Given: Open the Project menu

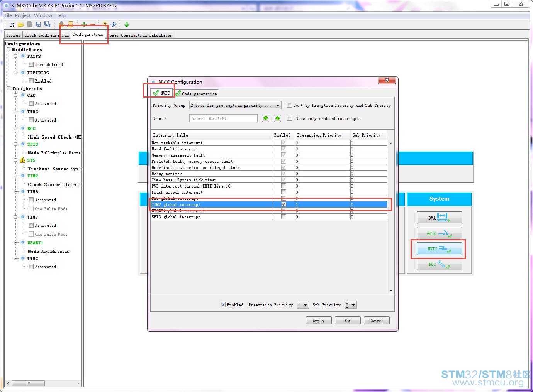Looking at the screenshot, I should coord(23,15).
